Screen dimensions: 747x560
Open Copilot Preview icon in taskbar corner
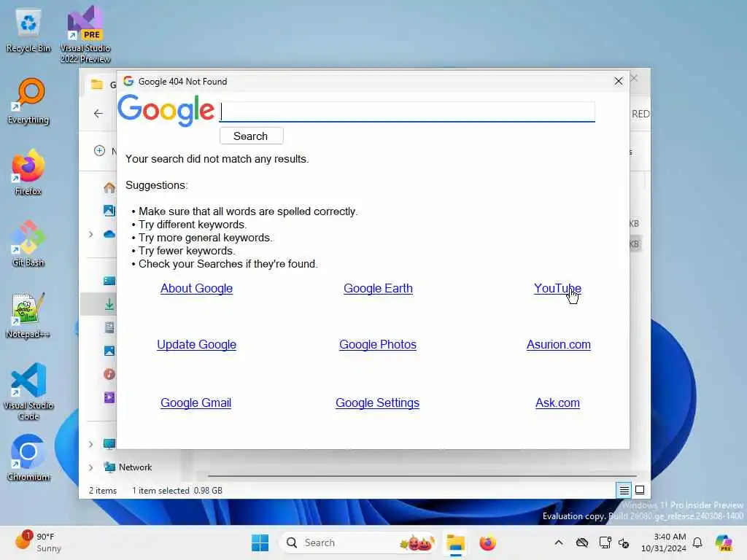pyautogui.click(x=724, y=542)
